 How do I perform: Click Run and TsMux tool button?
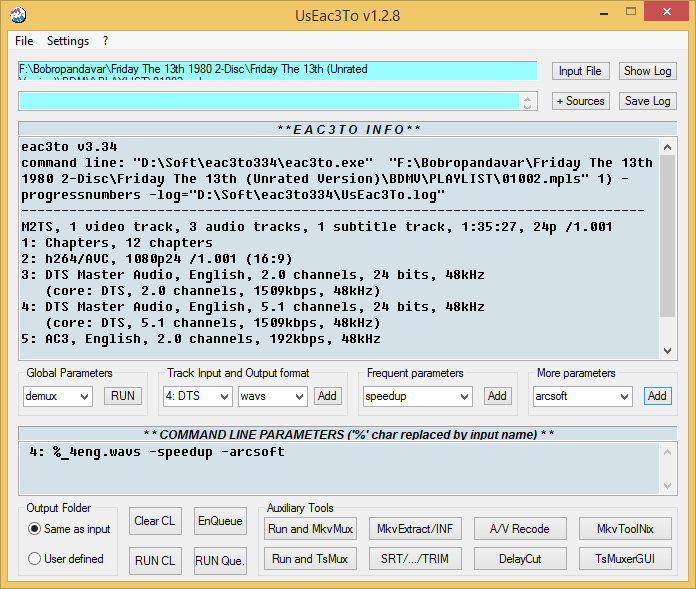point(310,559)
